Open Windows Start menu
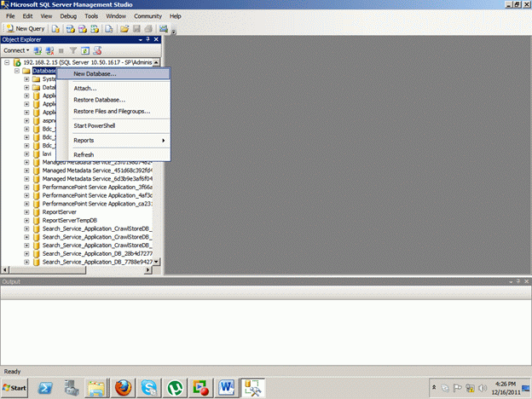Image resolution: width=532 pixels, height=399 pixels. point(14,388)
